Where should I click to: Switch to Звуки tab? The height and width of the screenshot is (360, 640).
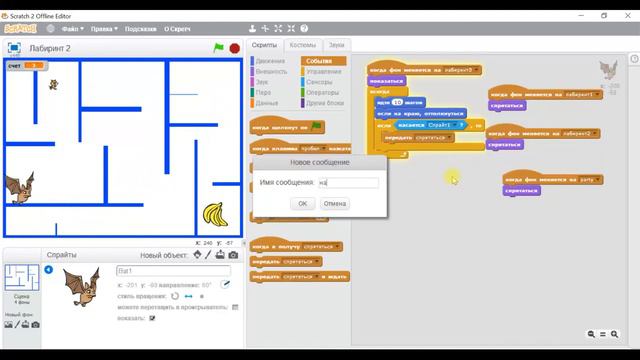pyautogui.click(x=336, y=45)
